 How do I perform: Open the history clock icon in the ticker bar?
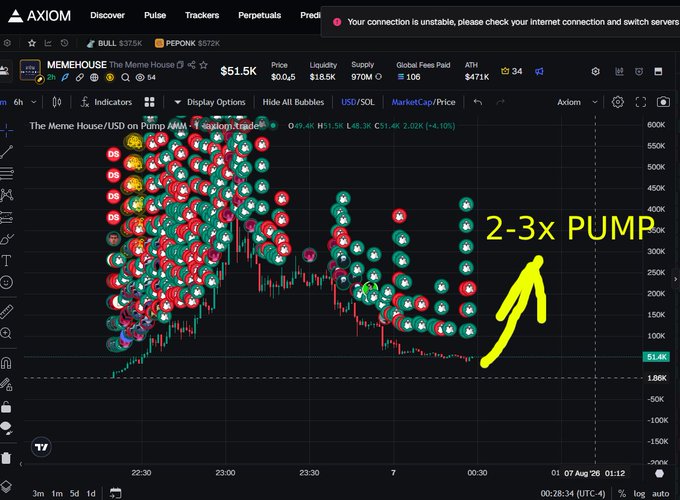(x=64, y=43)
